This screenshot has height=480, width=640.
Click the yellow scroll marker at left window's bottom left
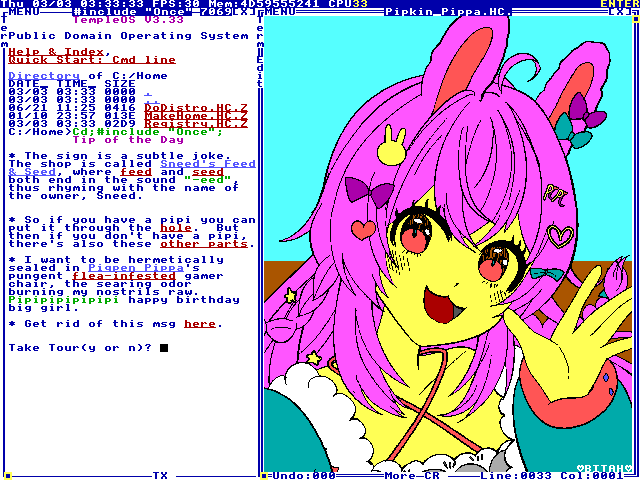[x=8, y=476]
